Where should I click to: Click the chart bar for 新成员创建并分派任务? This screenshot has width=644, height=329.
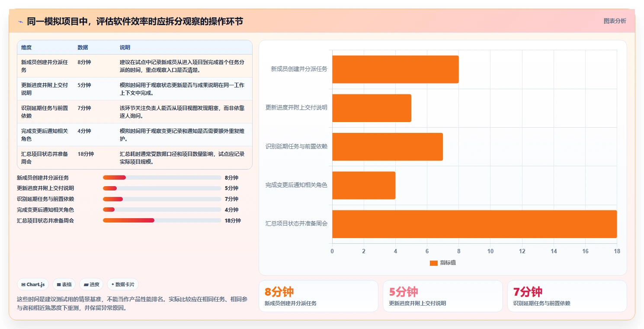tap(395, 69)
